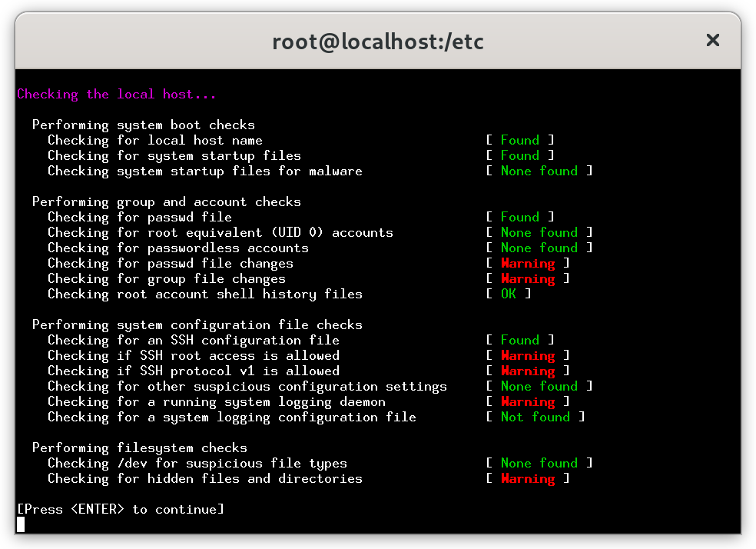Select the 'Performing system boot checks' line
Viewport: 756px width, 549px height.
coord(143,125)
